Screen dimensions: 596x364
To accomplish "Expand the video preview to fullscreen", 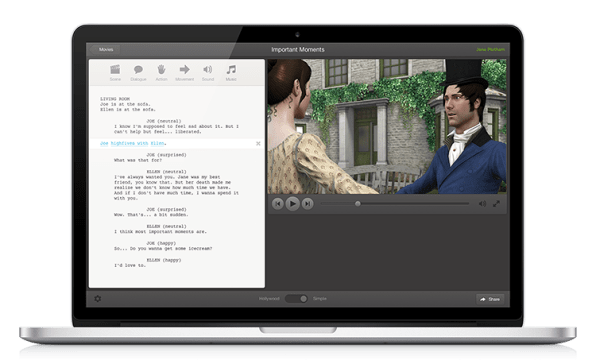I will coord(496,204).
